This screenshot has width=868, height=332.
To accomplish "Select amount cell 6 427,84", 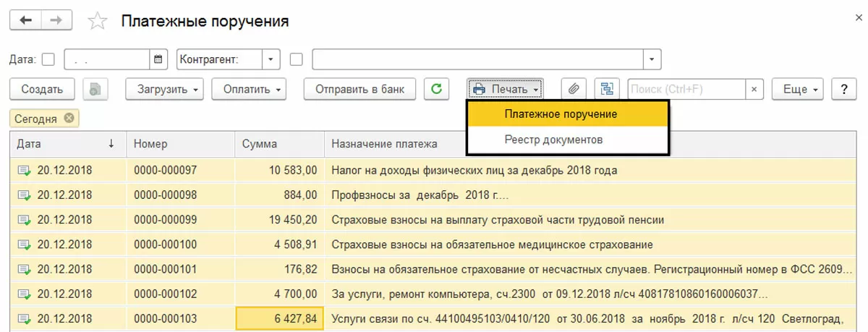I will (x=279, y=318).
